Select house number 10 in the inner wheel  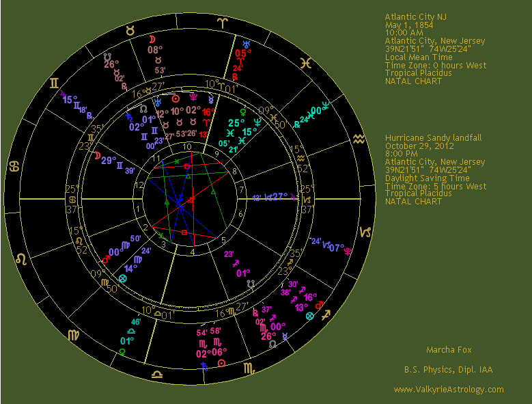tap(186, 146)
